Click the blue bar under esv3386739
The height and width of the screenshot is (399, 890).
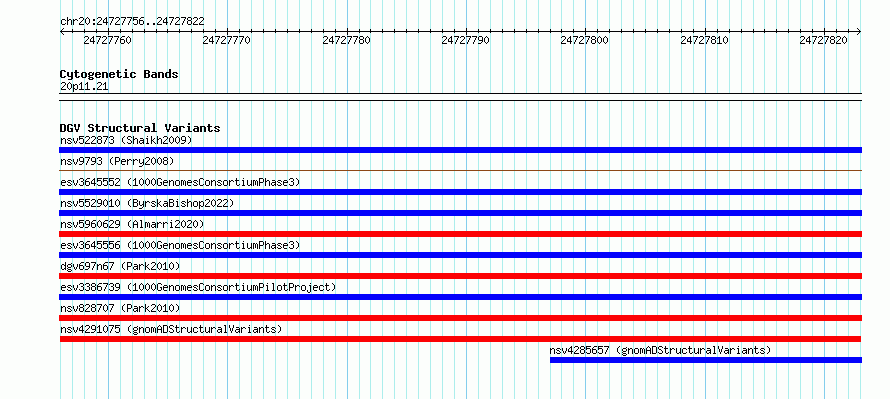click(x=460, y=297)
